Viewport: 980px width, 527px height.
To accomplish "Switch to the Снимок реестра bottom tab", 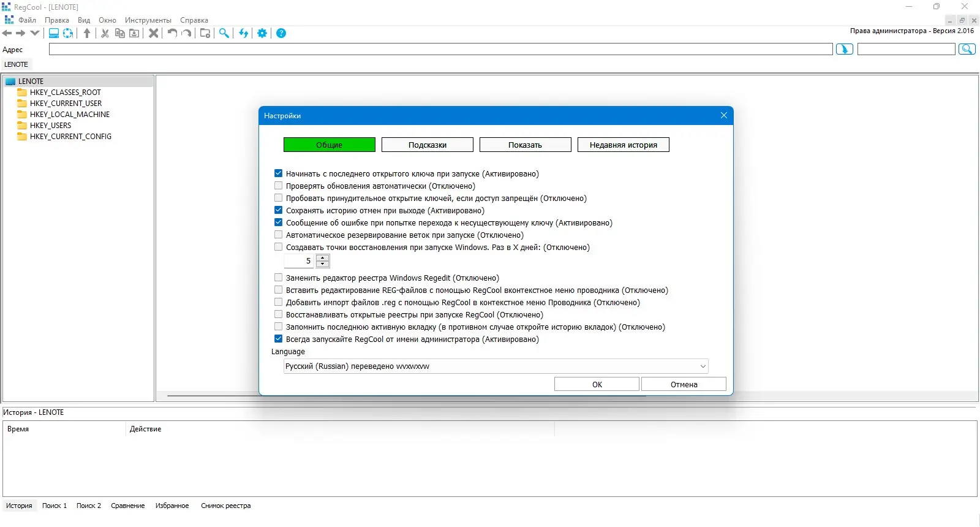I will (226, 506).
